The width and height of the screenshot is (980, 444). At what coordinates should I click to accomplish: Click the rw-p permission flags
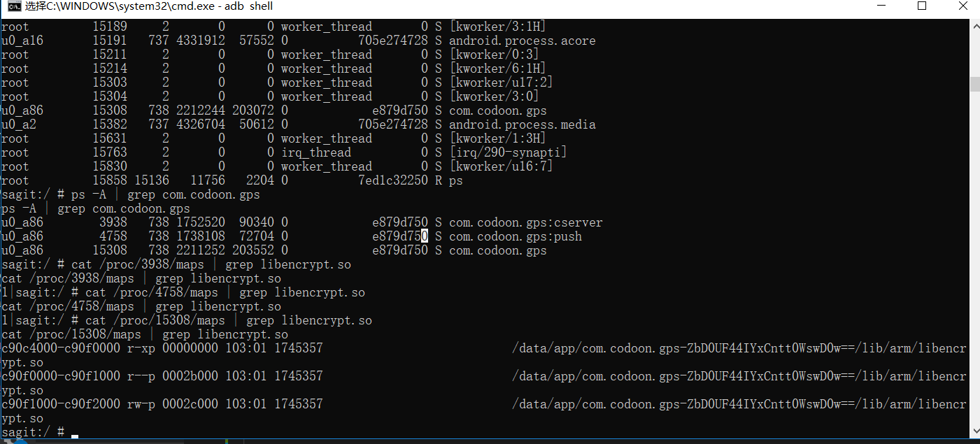pyautogui.click(x=141, y=404)
